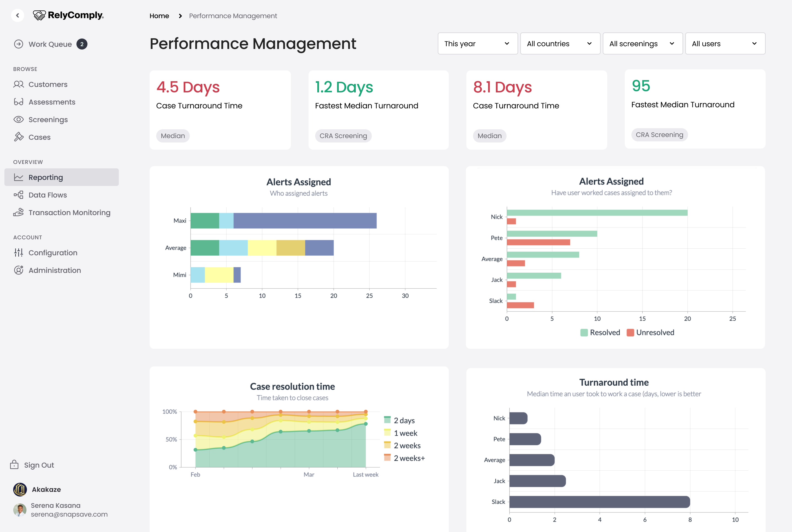Open the All users dropdown
The image size is (792, 532).
tap(725, 43)
